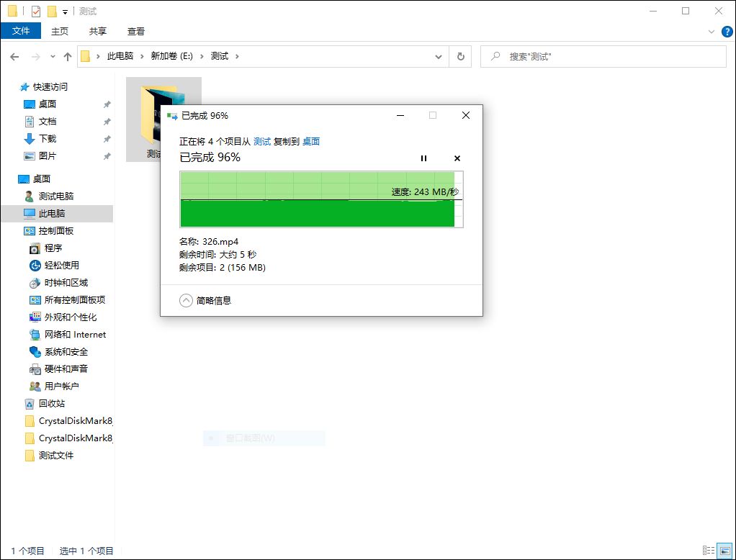Open 测试电脑 user folder

point(56,196)
